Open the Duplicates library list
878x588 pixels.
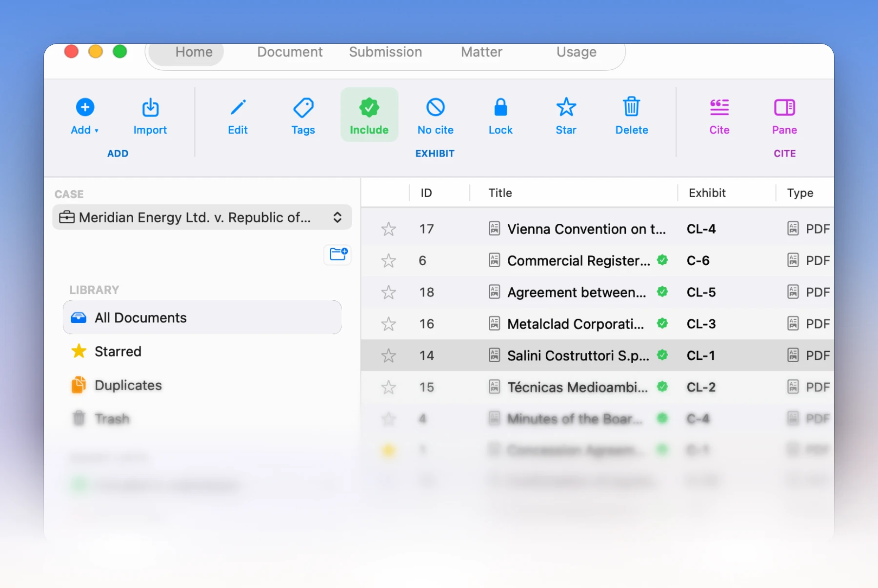202,385
